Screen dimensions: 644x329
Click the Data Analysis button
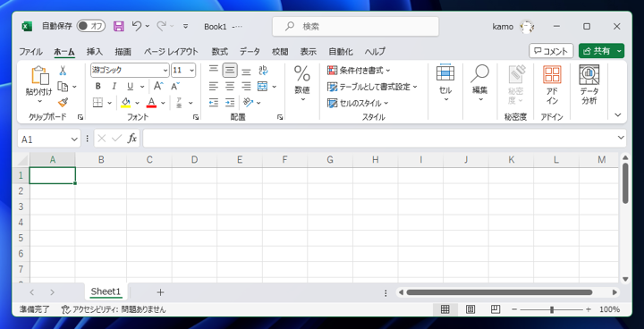[x=589, y=85]
